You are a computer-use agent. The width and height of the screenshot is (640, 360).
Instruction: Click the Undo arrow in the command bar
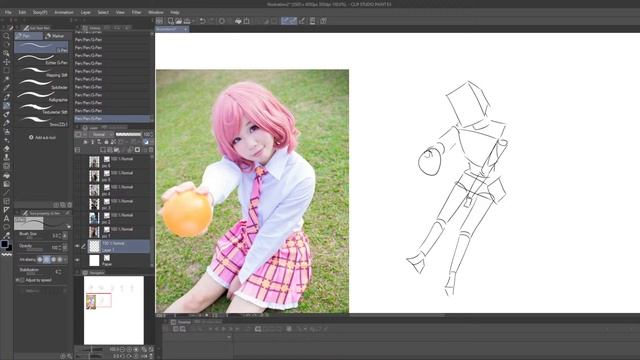[202, 21]
